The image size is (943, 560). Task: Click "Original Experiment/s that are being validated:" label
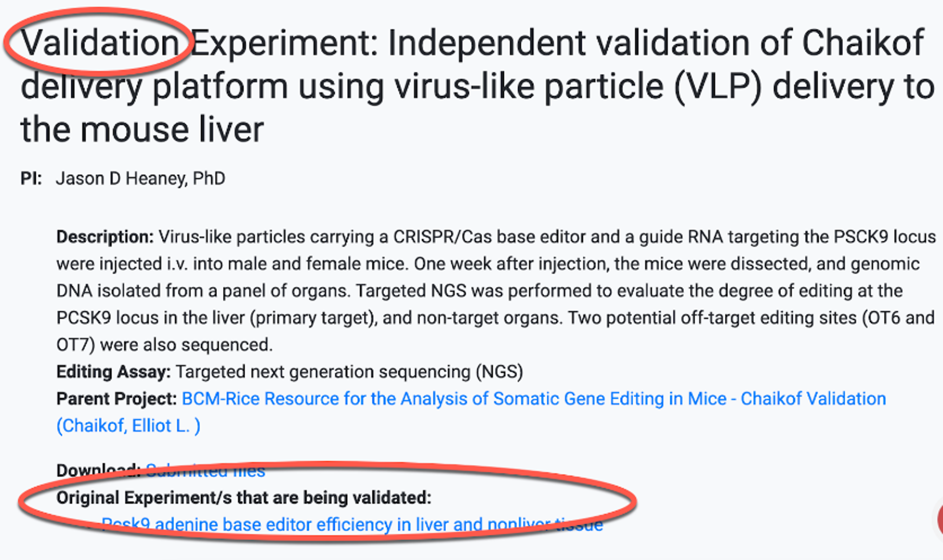tap(243, 498)
